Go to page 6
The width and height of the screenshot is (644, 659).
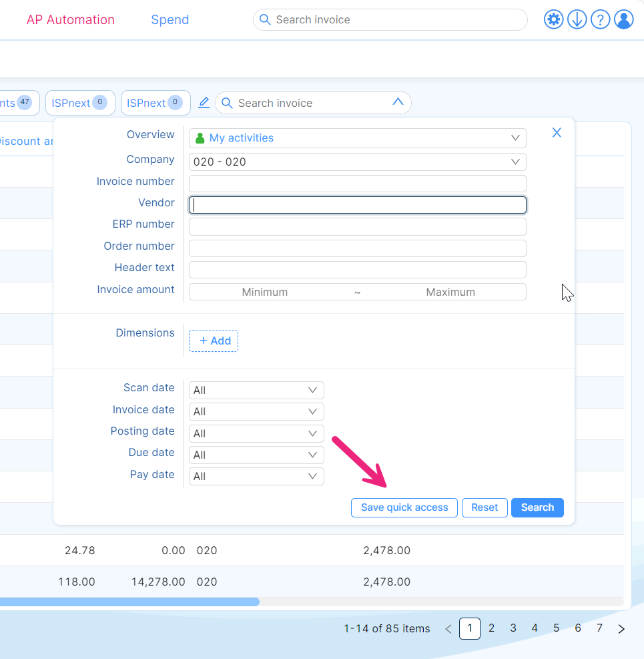coord(578,628)
